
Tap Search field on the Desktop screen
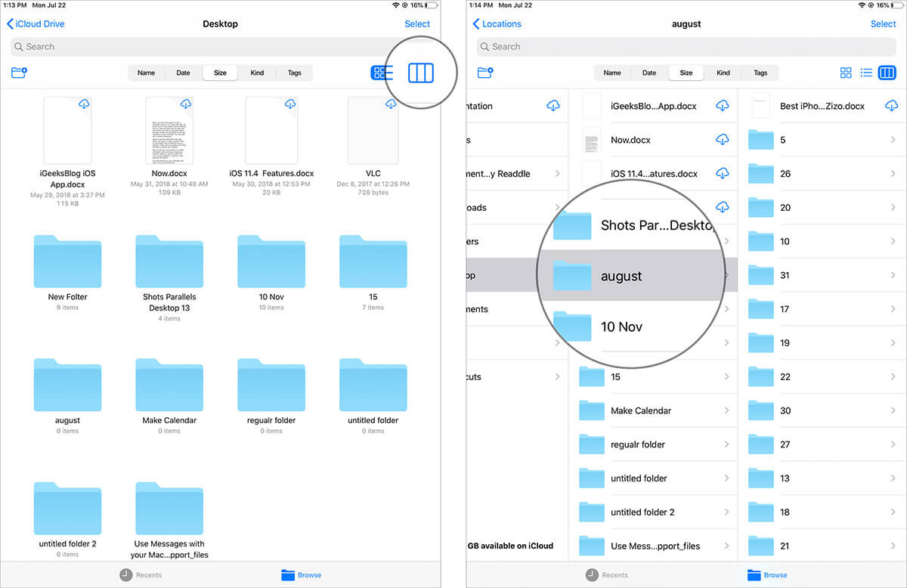pos(221,47)
